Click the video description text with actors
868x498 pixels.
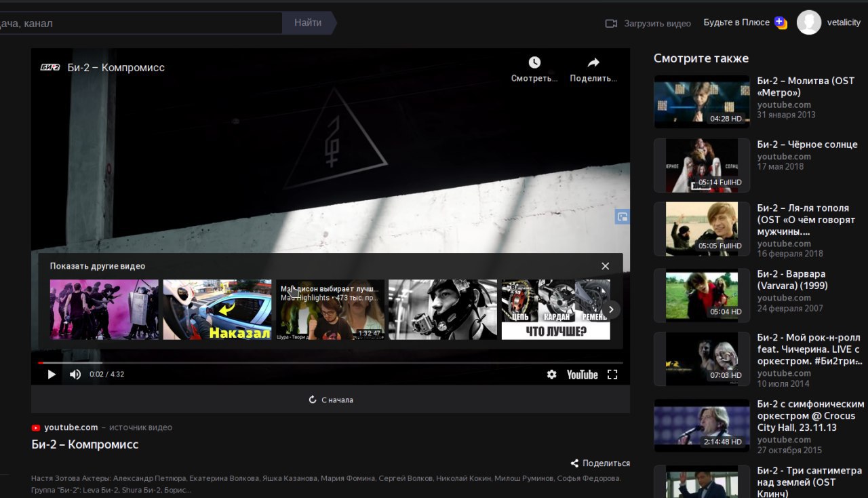(326, 484)
